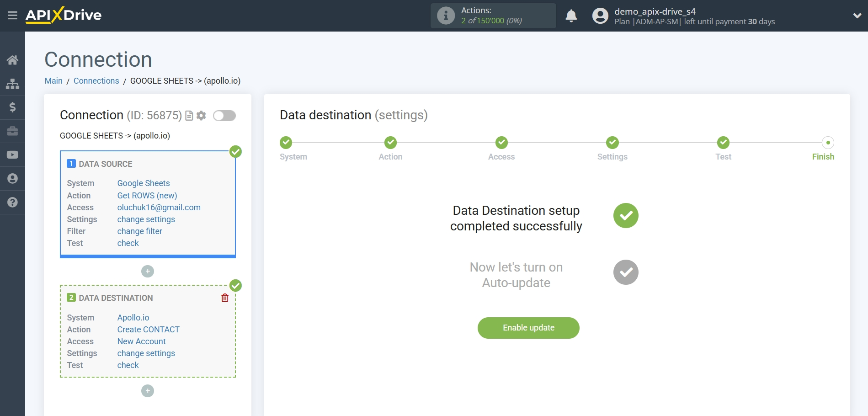Screen dimensions: 868x416
Task: Open the hamburger navigation menu
Action: [x=12, y=15]
